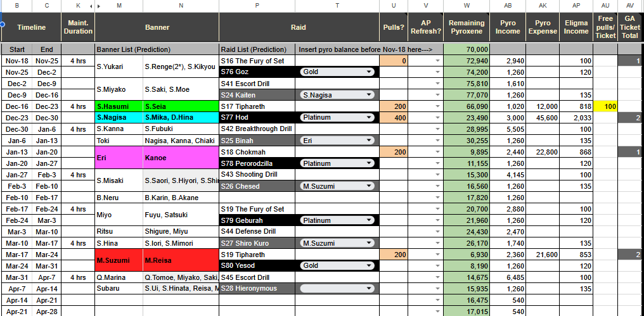Open the empty dropdown for S28 Hieronymous
Screen dimensions: 644x316
[x=337, y=289]
